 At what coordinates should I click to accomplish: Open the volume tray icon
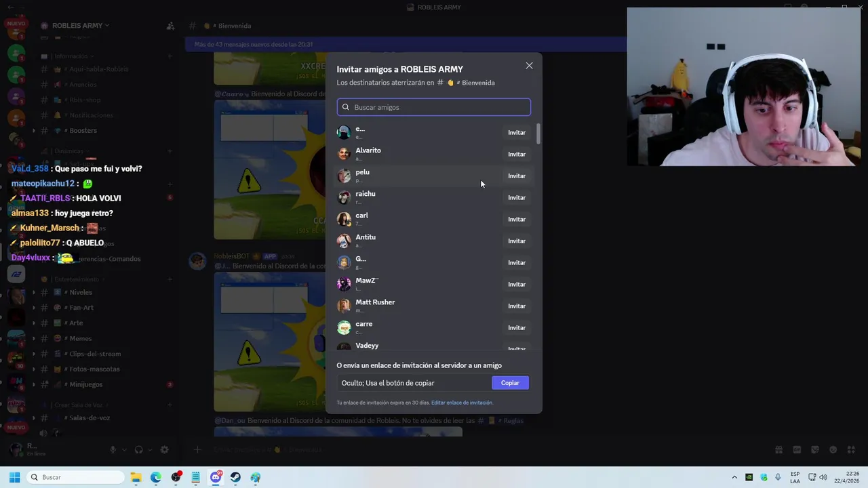[x=825, y=477]
